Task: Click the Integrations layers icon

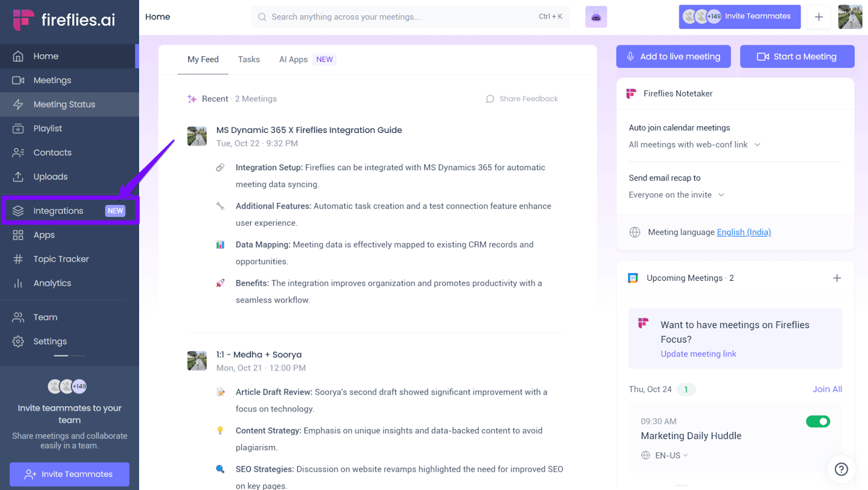Action: (x=18, y=211)
